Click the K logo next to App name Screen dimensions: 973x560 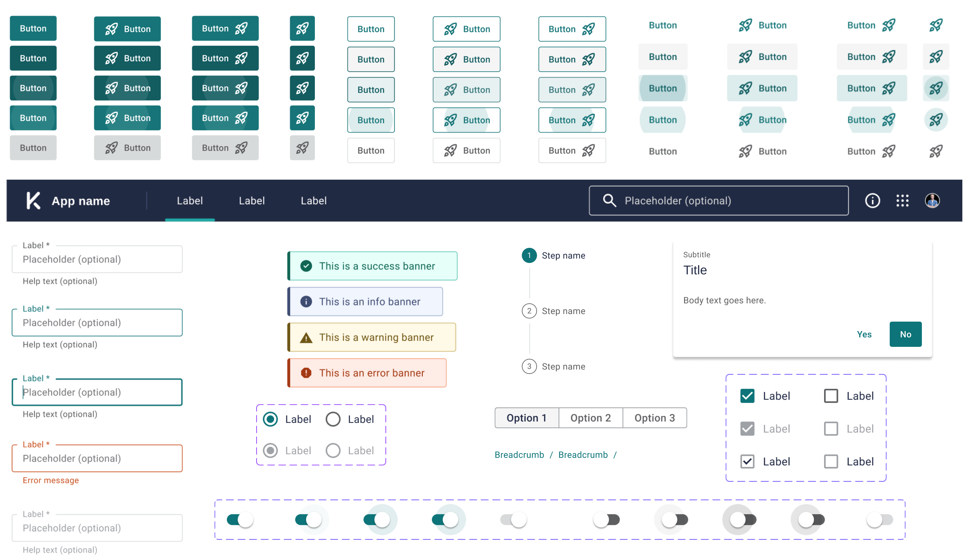[x=33, y=201]
